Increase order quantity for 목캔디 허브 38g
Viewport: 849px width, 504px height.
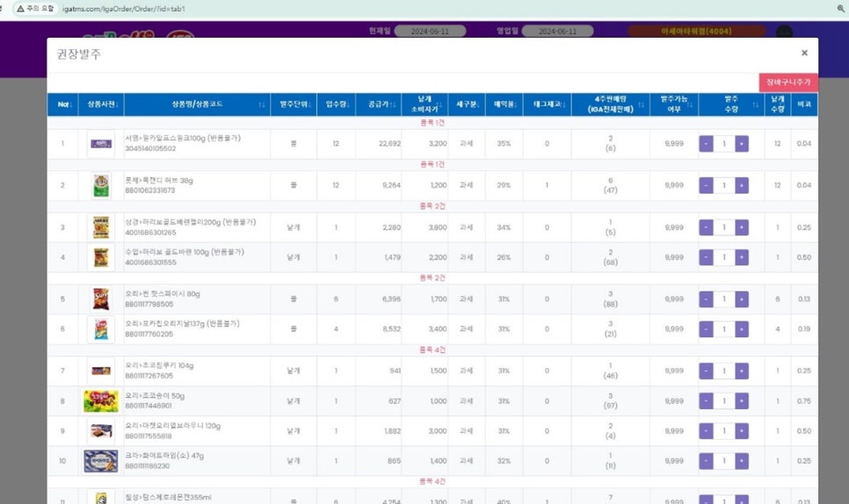741,185
